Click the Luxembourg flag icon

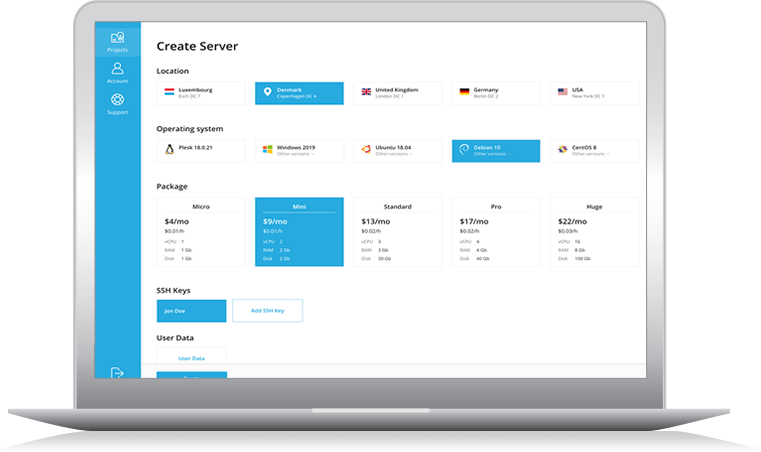tap(169, 93)
